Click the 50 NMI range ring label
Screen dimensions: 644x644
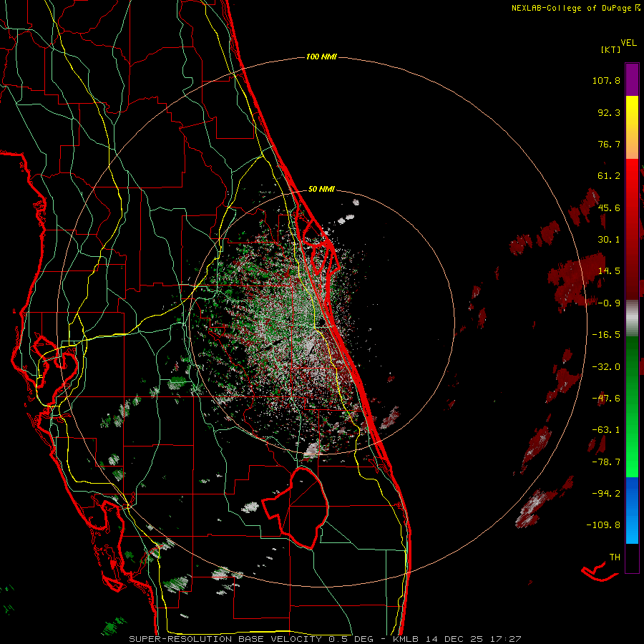(321, 189)
